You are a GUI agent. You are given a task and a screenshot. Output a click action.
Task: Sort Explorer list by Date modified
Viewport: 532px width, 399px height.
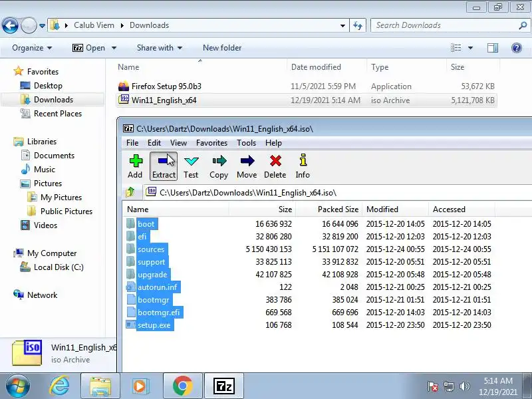point(316,67)
